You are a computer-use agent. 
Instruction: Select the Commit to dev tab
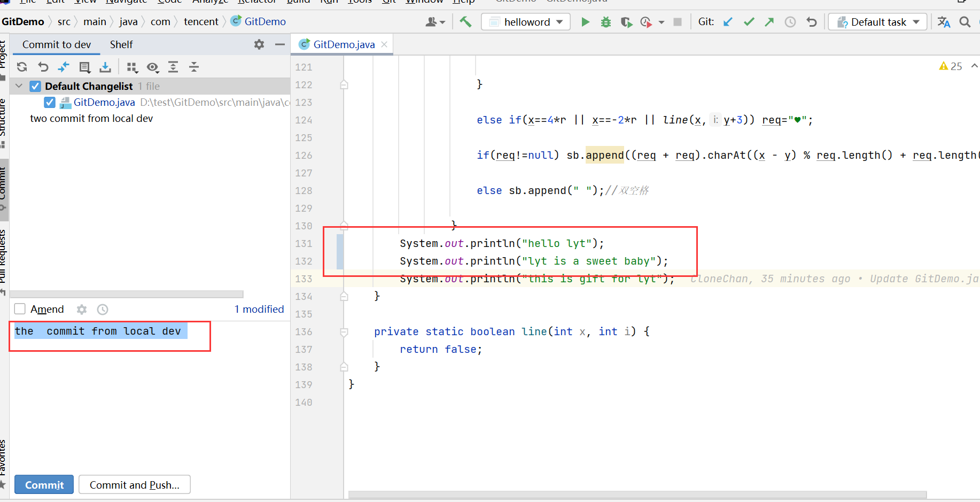(57, 44)
